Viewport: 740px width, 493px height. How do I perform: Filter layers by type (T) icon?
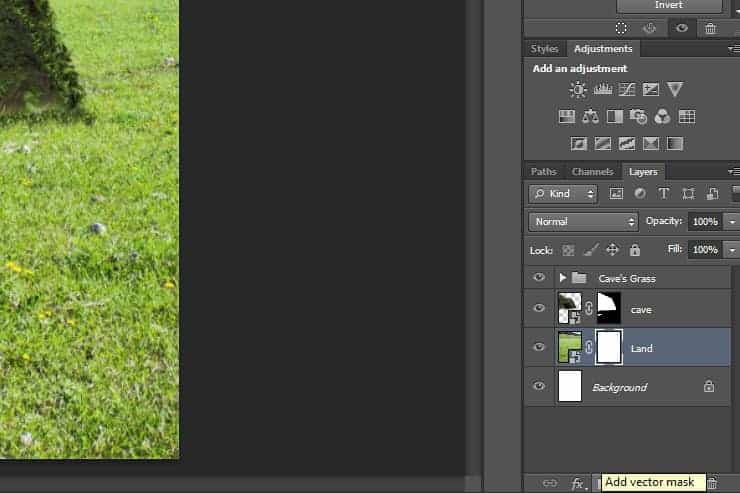coord(664,193)
